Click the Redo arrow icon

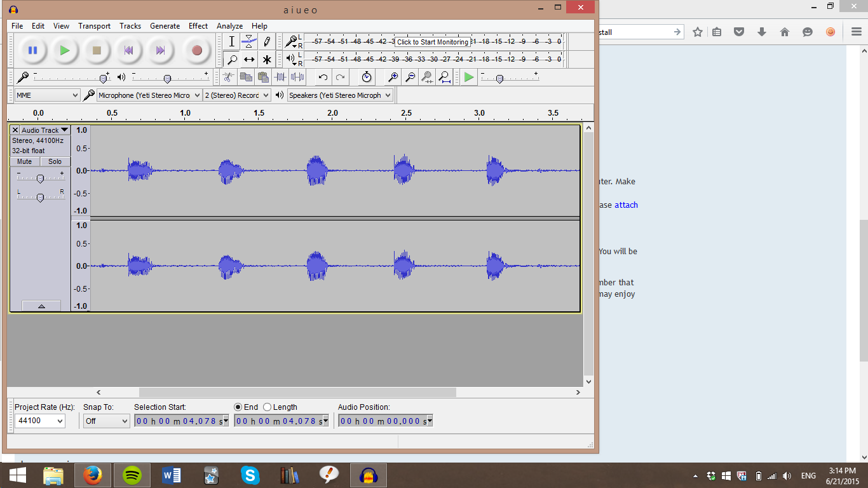pyautogui.click(x=340, y=77)
